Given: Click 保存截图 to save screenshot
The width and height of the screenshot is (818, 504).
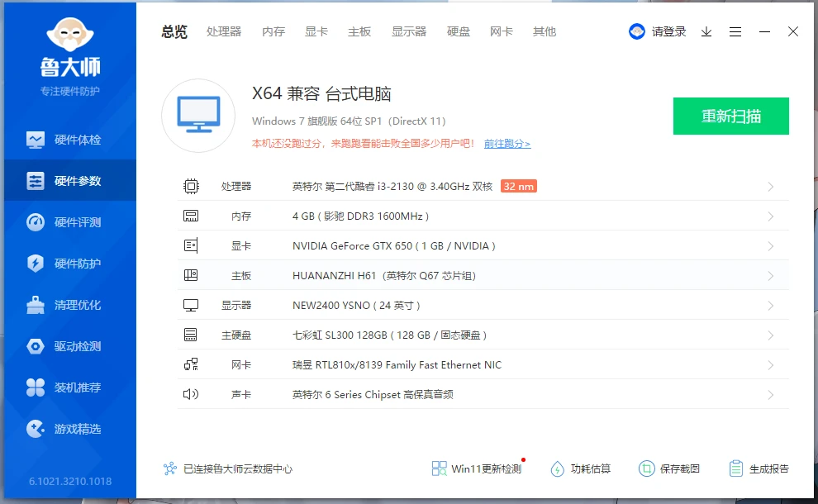Looking at the screenshot, I should coord(668,468).
